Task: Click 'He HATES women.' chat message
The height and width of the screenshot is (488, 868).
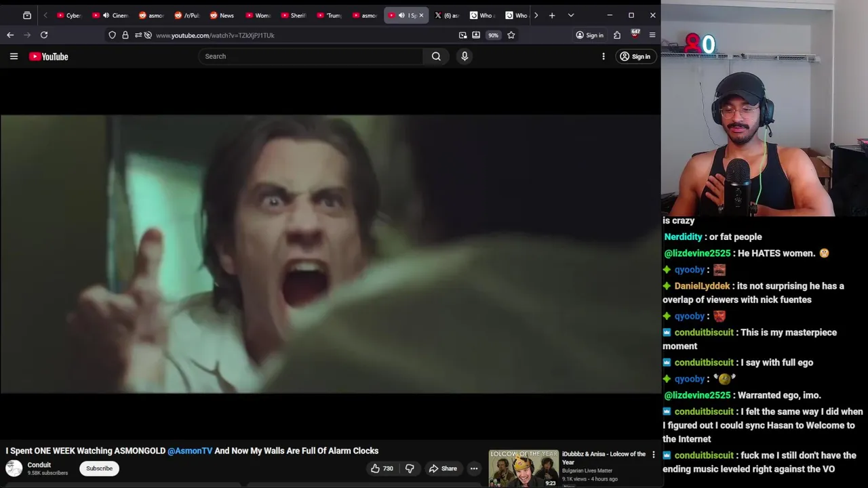Action: click(775, 253)
